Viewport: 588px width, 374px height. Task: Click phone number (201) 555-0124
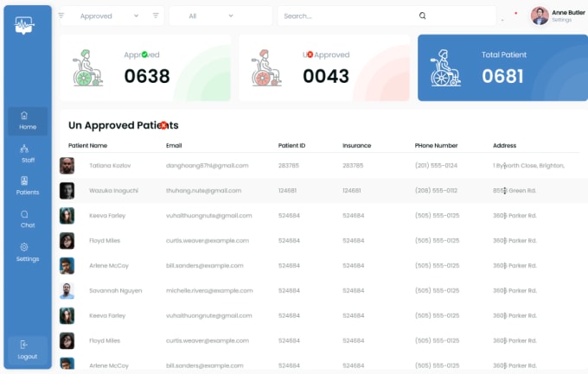[x=436, y=166]
